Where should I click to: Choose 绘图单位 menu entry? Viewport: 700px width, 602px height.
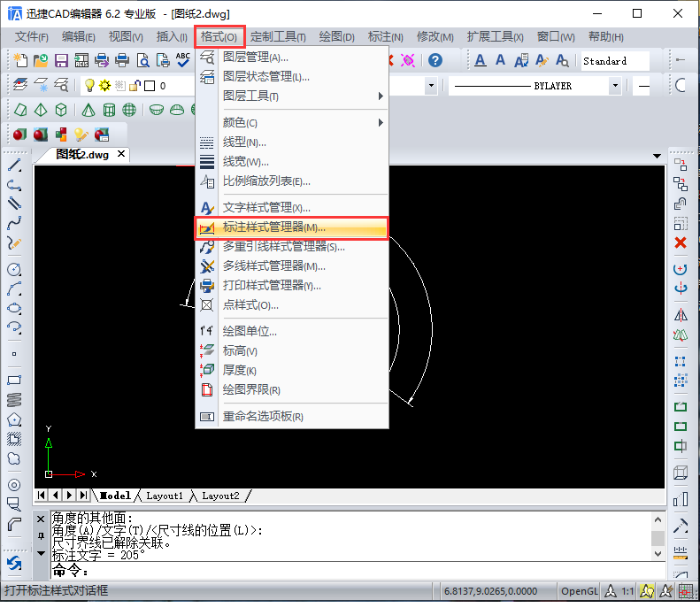(292, 331)
